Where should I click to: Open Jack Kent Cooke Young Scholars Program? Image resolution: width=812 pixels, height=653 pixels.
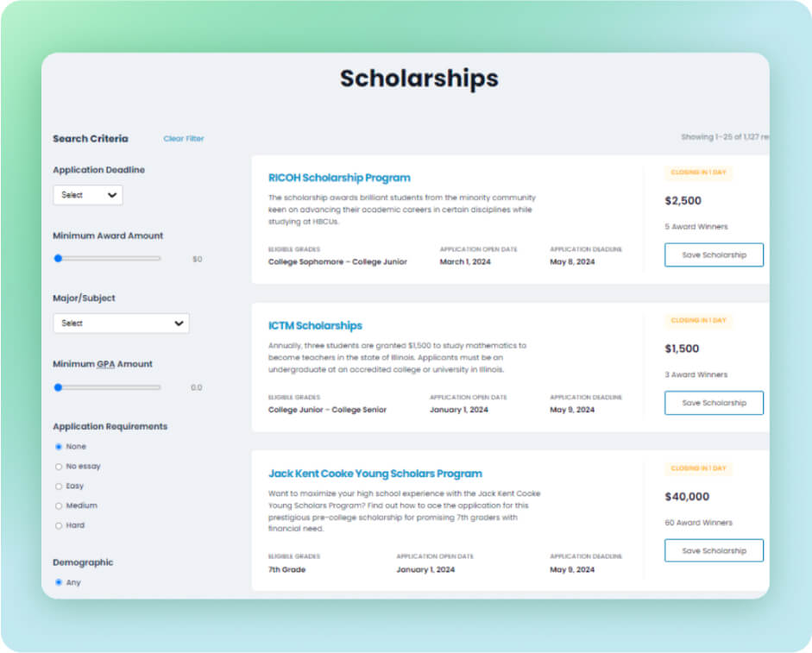375,474
